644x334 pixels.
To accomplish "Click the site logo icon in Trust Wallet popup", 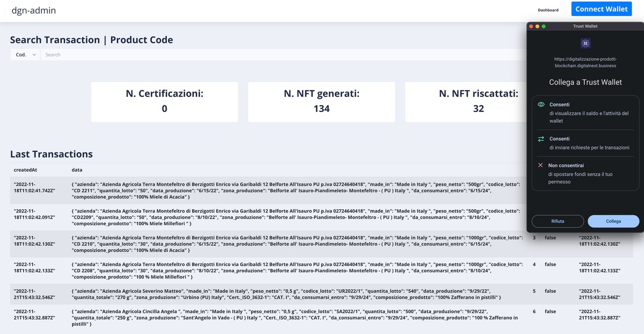I will pyautogui.click(x=585, y=43).
